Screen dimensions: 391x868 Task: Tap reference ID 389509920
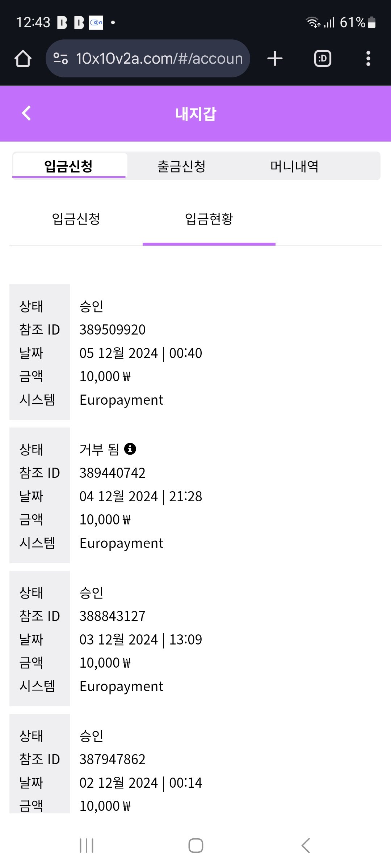point(112,330)
